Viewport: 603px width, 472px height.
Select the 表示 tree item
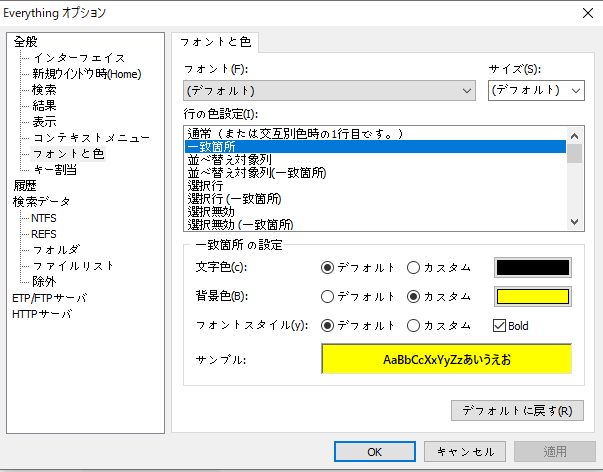44,122
